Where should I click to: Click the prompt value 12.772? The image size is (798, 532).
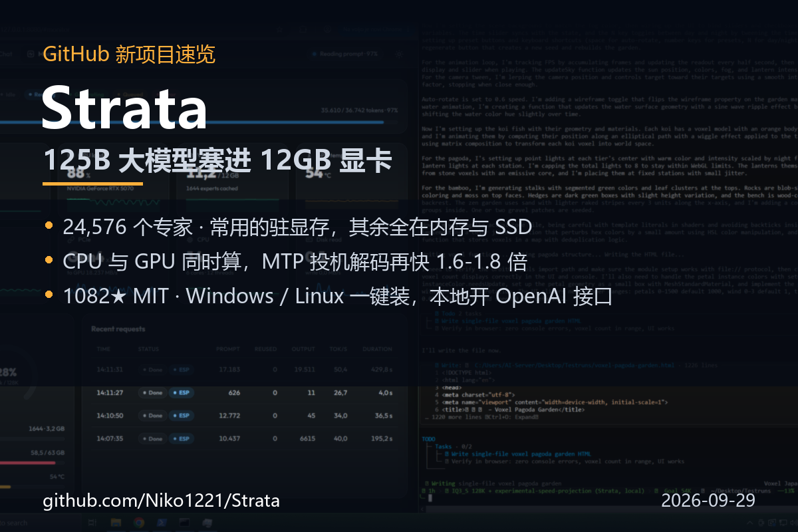click(x=229, y=416)
